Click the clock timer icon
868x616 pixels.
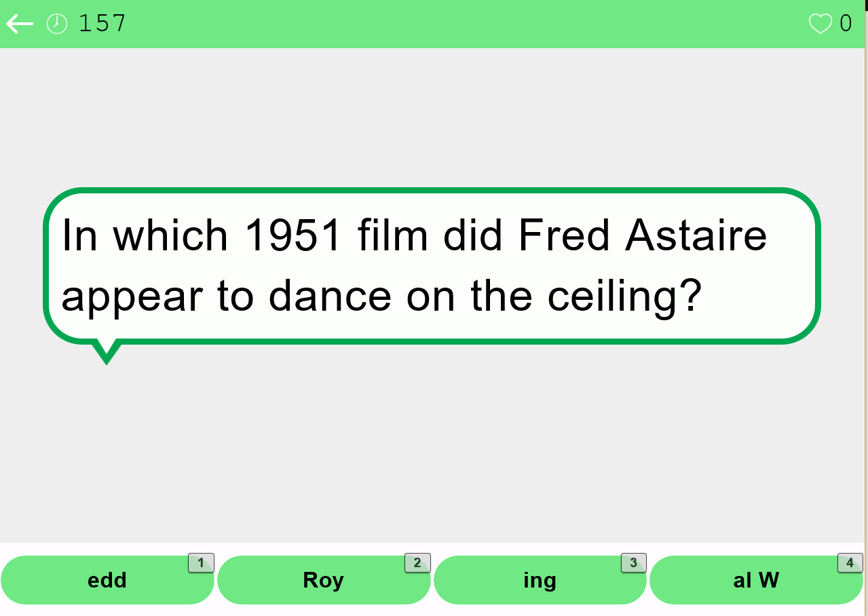pos(57,24)
